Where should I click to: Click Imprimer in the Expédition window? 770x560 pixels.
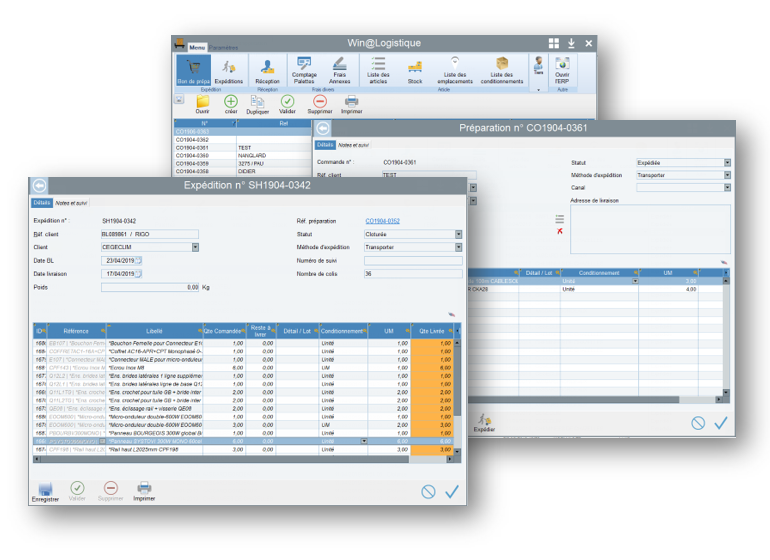click(144, 492)
